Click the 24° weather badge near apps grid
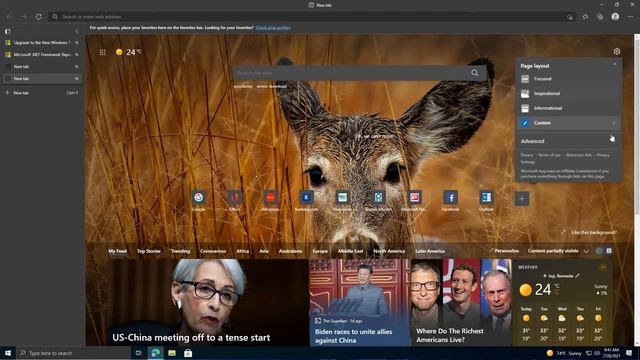Image resolution: width=640 pixels, height=360 pixels. click(129, 52)
